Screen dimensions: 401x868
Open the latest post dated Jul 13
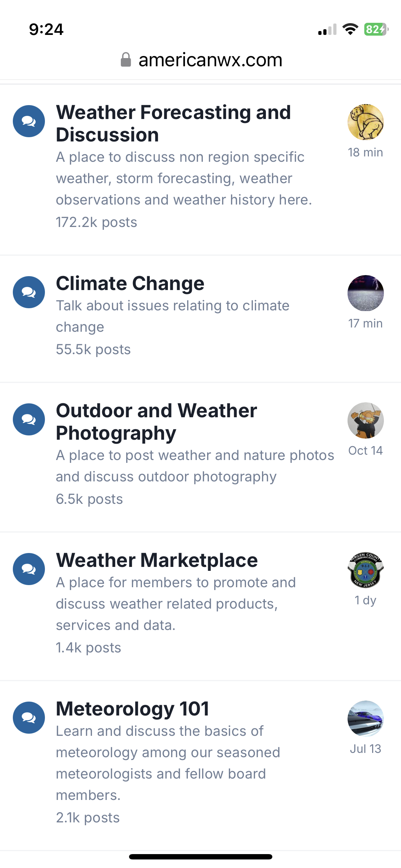tap(365, 749)
